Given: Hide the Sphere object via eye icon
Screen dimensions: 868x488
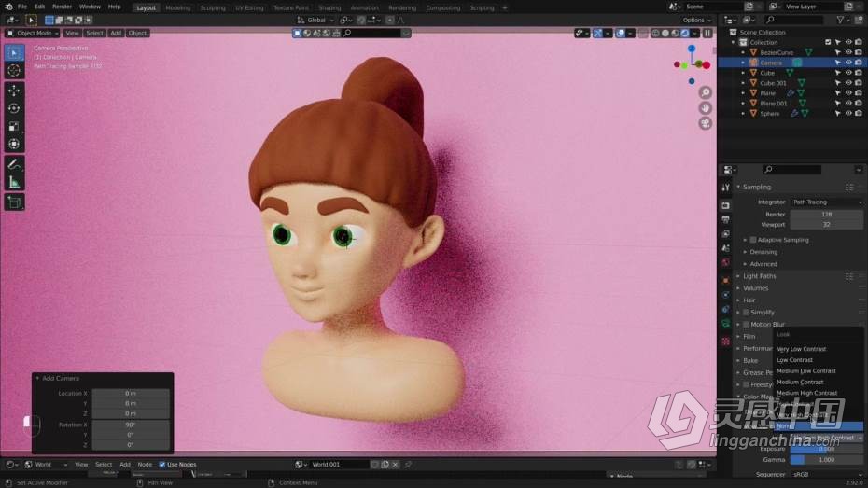Looking at the screenshot, I should pyautogui.click(x=848, y=114).
